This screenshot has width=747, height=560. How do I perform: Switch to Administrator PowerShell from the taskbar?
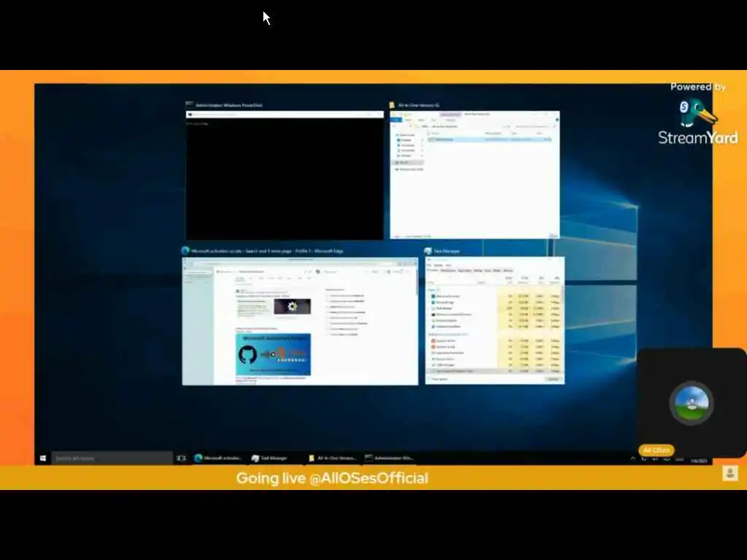click(x=390, y=458)
